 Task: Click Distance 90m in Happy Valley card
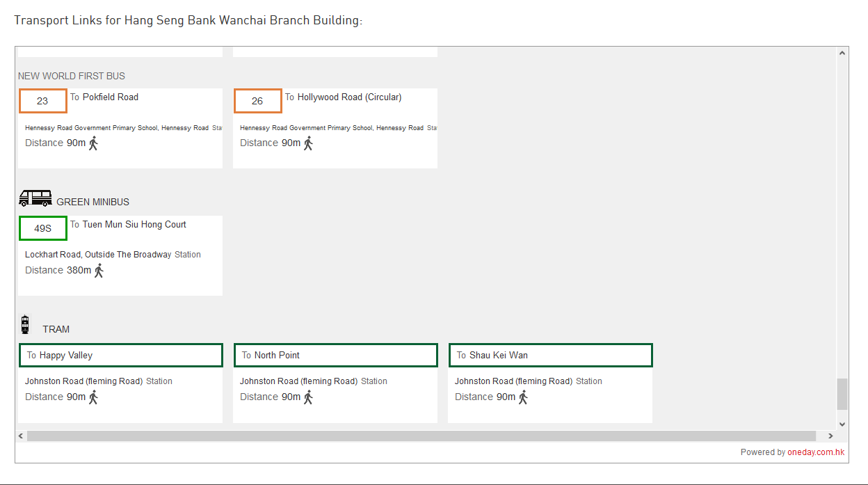(x=56, y=397)
